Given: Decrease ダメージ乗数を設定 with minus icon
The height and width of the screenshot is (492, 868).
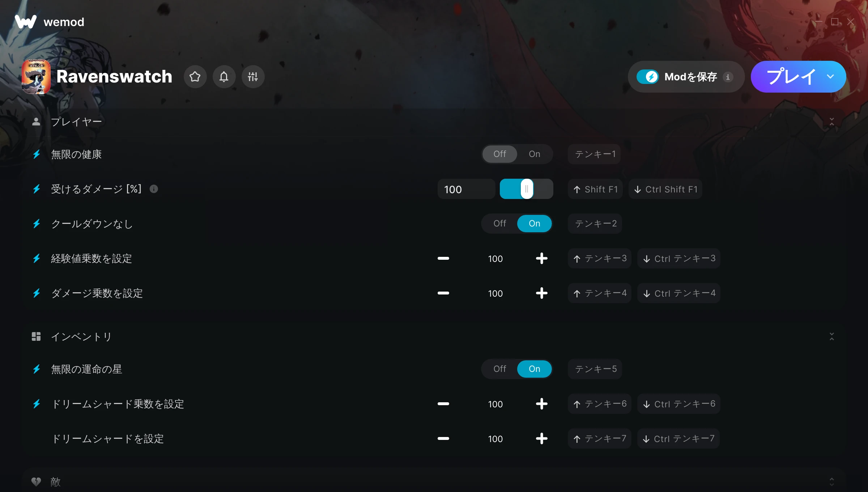Looking at the screenshot, I should click(443, 293).
